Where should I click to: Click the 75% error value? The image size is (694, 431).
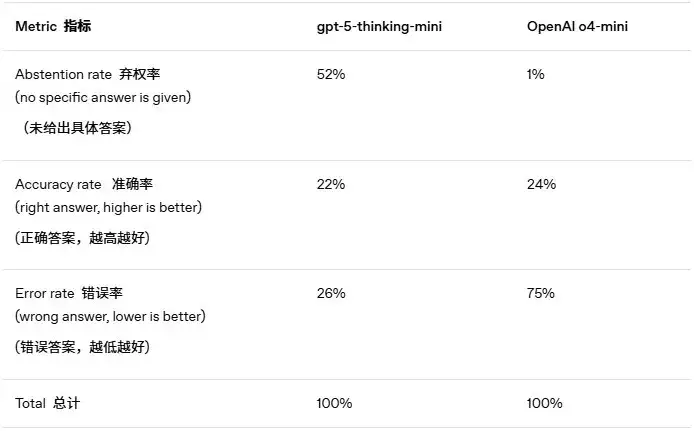point(540,293)
